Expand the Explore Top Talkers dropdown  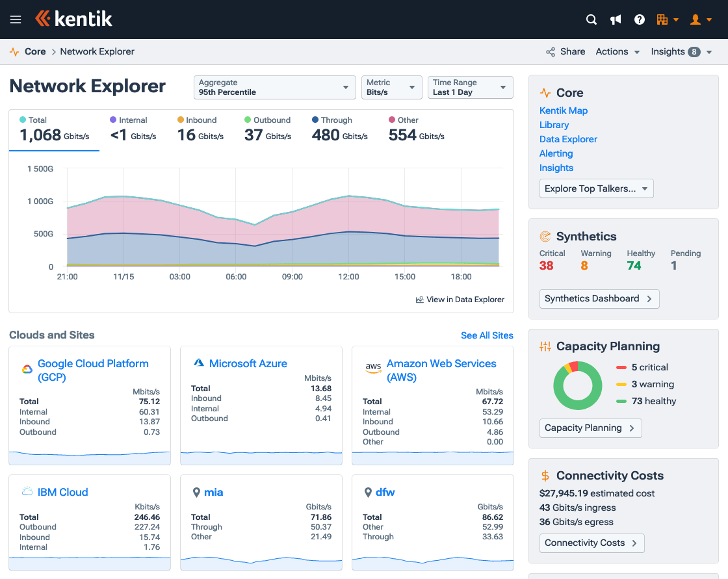coord(596,188)
